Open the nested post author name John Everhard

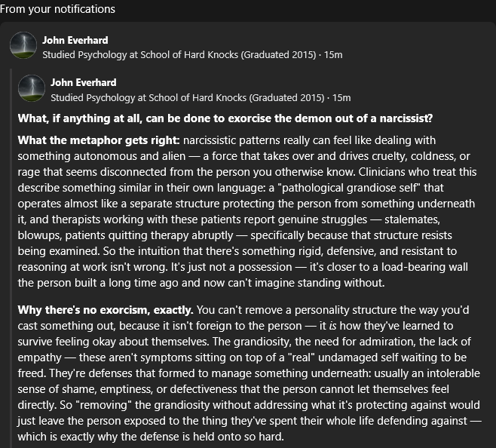coord(84,83)
